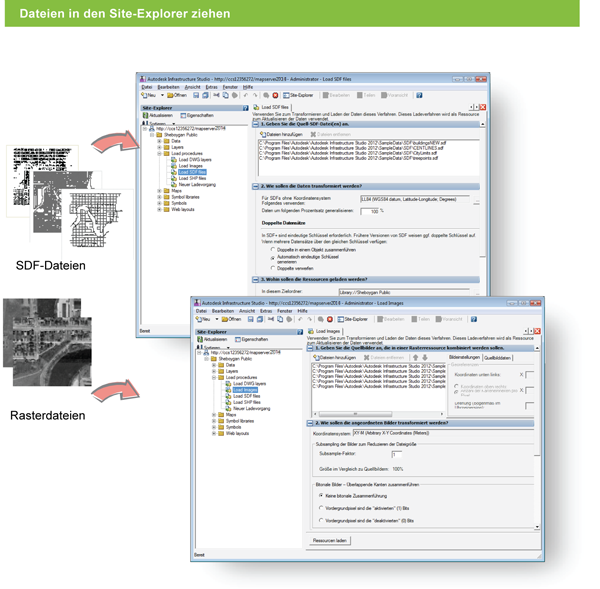600x589 pixels.
Task: Select Load SHP files in SDF window tree
Action: [x=192, y=178]
